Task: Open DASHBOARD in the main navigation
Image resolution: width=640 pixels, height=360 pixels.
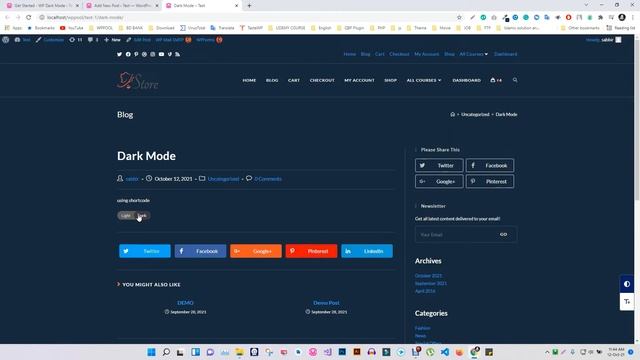Action: [466, 80]
